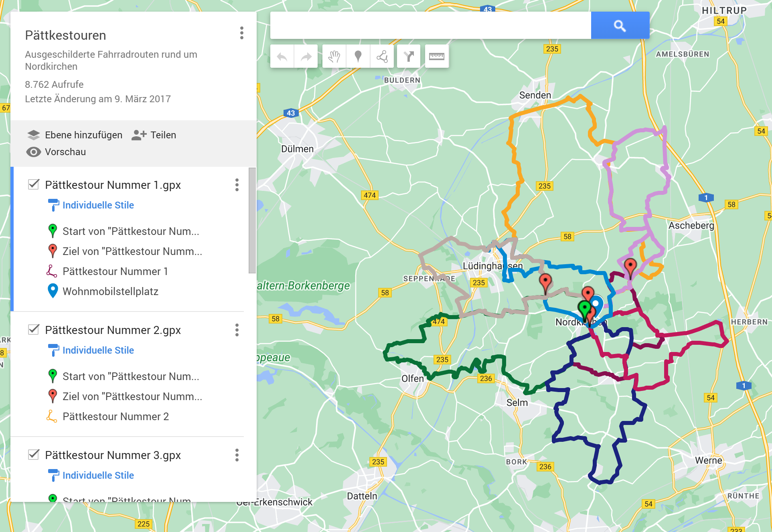Open Individuelle Stile for Nummer 2 layer
772x532 pixels.
point(98,350)
